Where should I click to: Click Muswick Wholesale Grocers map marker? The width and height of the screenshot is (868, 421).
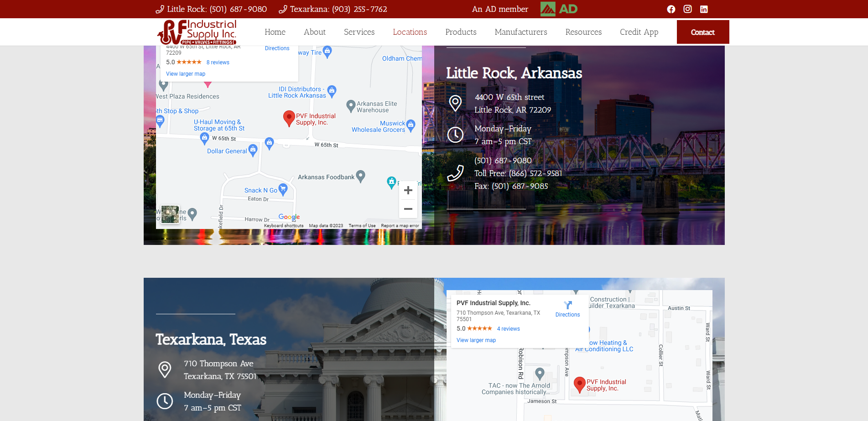click(411, 125)
